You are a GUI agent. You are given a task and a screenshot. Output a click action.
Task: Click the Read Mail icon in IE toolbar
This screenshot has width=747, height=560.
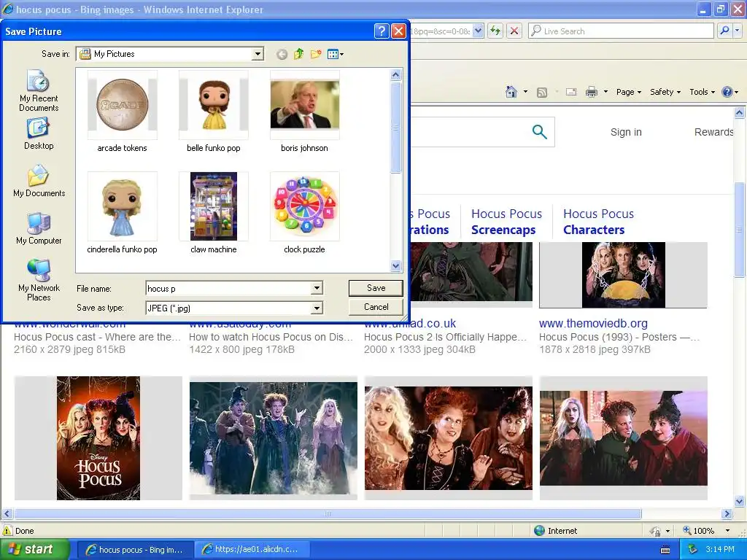tap(571, 92)
